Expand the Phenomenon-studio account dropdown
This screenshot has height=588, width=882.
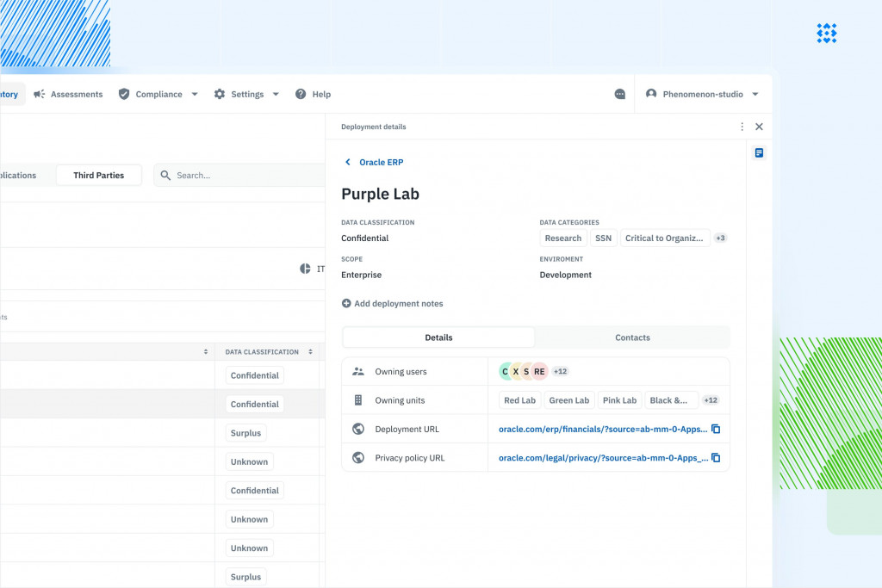755,94
